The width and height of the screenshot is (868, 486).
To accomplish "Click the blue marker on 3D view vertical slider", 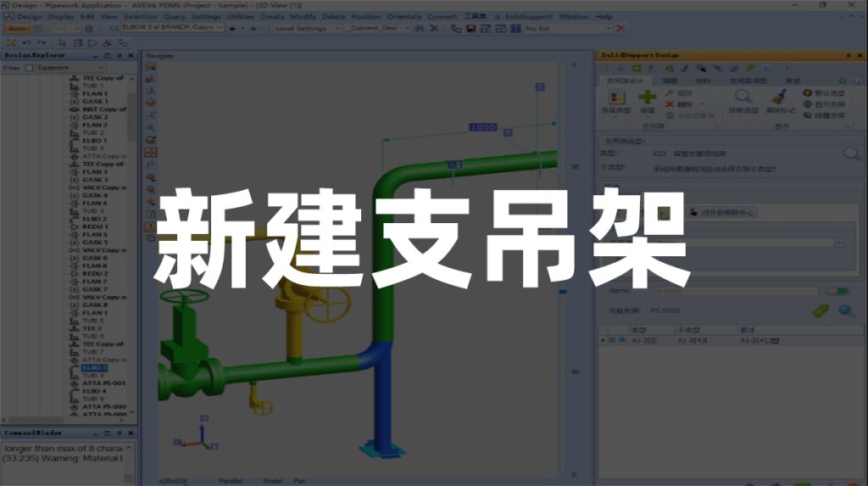I will click(563, 292).
